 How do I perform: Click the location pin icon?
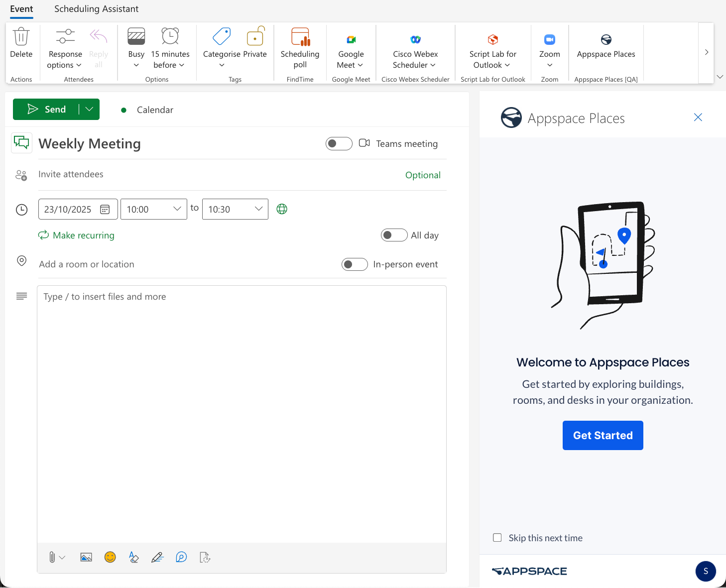(21, 260)
